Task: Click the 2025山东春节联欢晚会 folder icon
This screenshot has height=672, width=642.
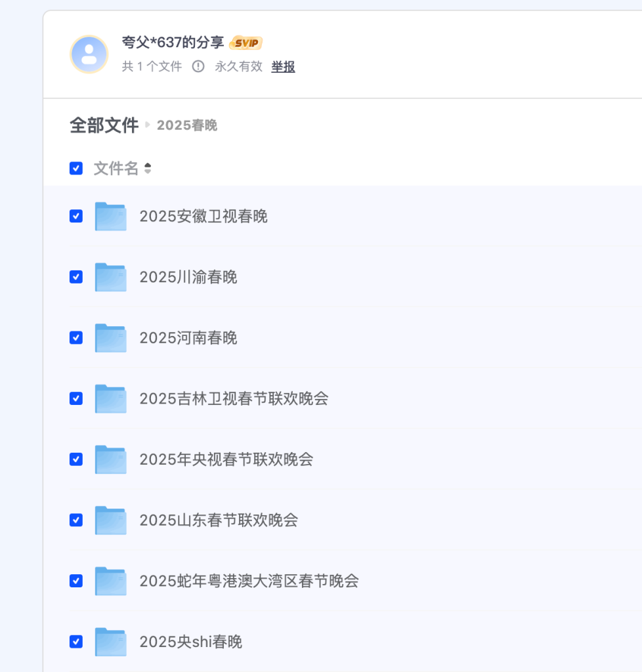Action: (x=110, y=520)
